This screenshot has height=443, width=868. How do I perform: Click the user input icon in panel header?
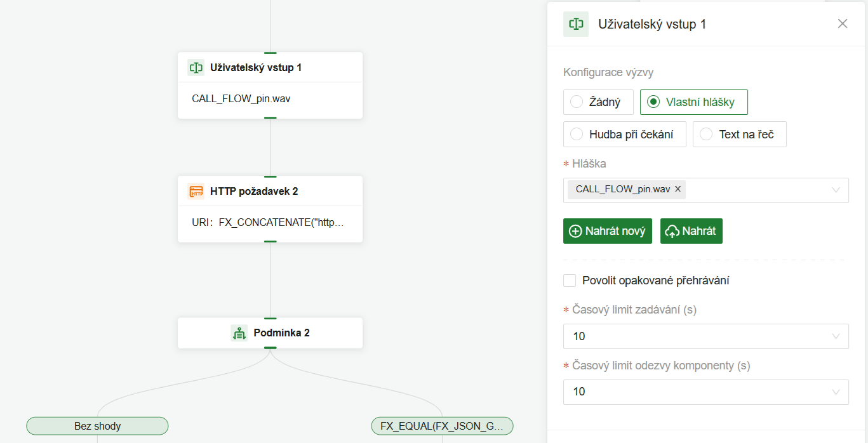coord(576,24)
